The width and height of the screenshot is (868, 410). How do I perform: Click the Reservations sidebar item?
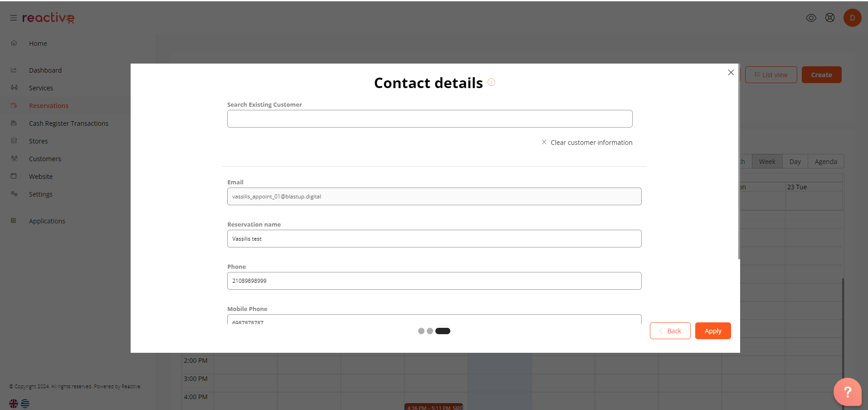pyautogui.click(x=49, y=106)
